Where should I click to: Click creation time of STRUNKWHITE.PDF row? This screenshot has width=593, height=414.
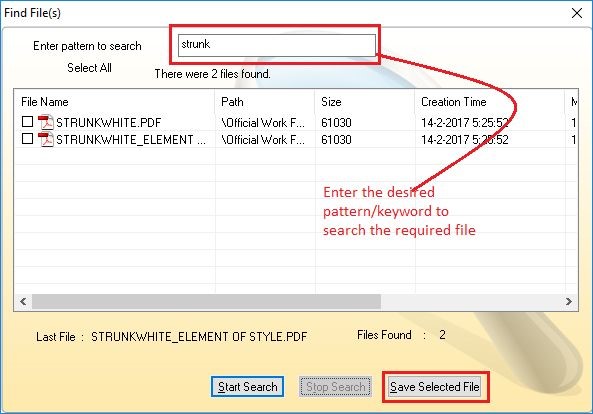[465, 122]
